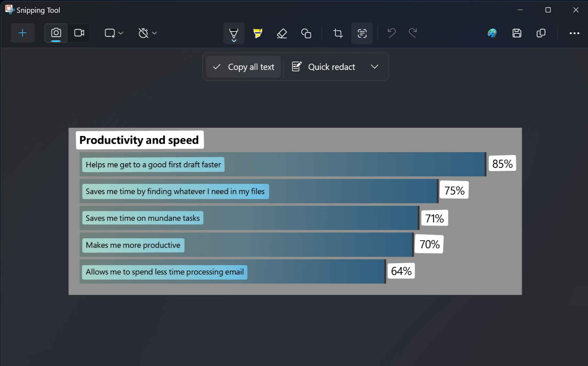The image size is (588, 366).
Task: Open the See more ellipsis menu
Action: pos(574,33)
